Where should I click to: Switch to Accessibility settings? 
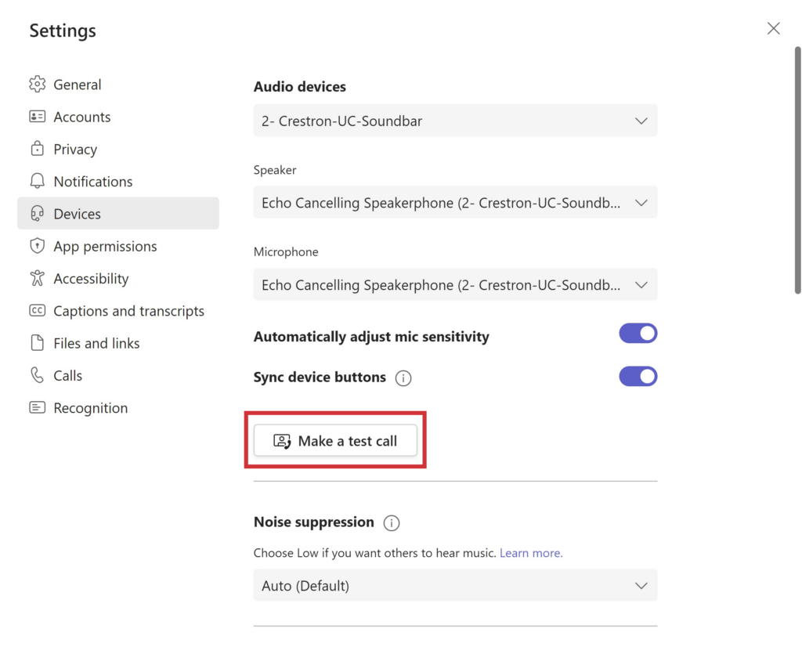pyautogui.click(x=118, y=278)
